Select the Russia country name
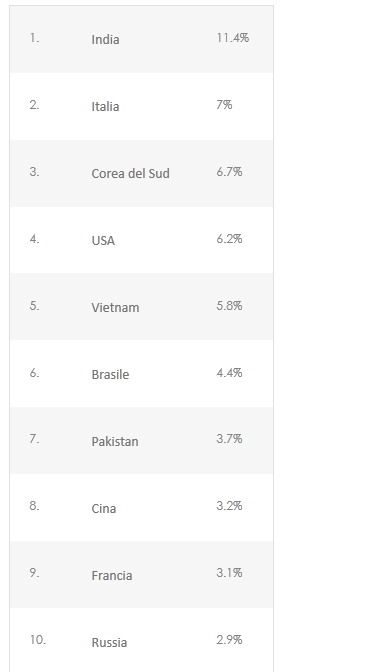Viewport: 390px width, 672px height. coord(109,642)
